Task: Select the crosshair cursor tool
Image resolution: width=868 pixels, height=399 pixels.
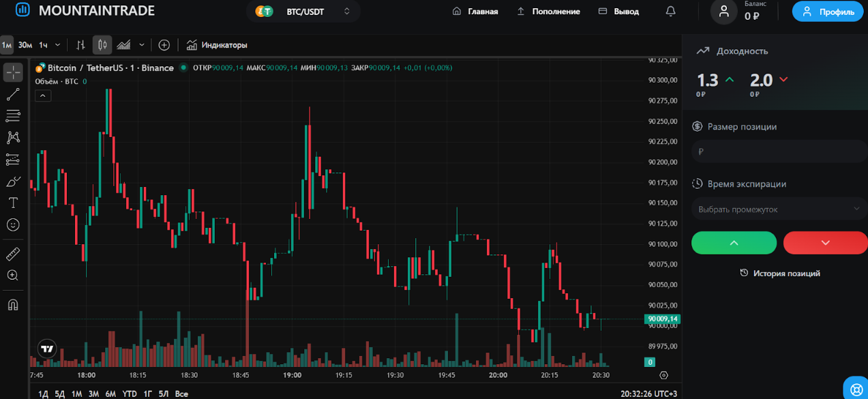Action: [x=13, y=72]
